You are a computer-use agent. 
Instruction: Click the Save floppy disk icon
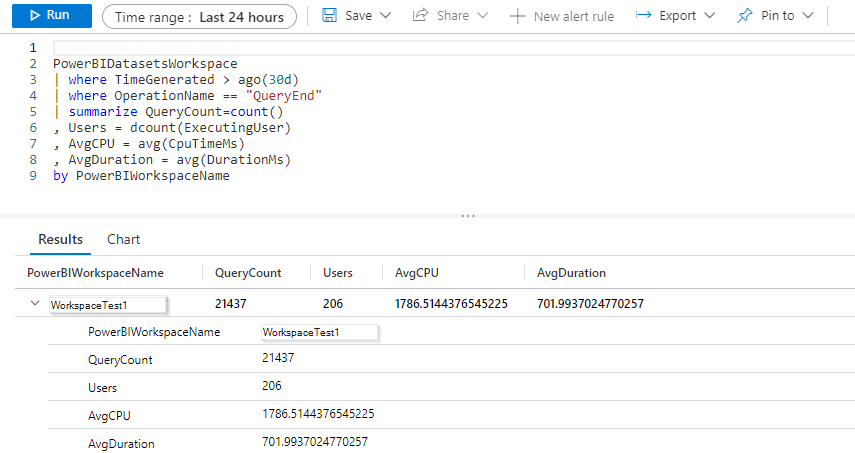(329, 15)
